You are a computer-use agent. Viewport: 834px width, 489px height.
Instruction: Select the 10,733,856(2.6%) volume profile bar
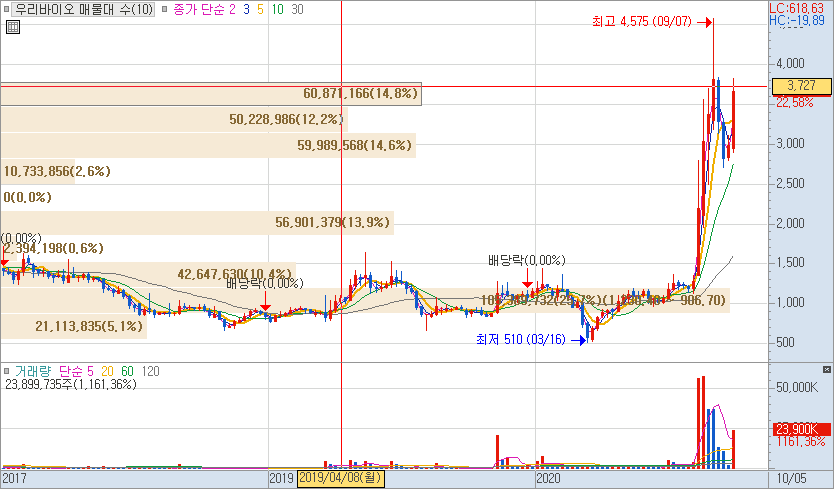pos(38,171)
